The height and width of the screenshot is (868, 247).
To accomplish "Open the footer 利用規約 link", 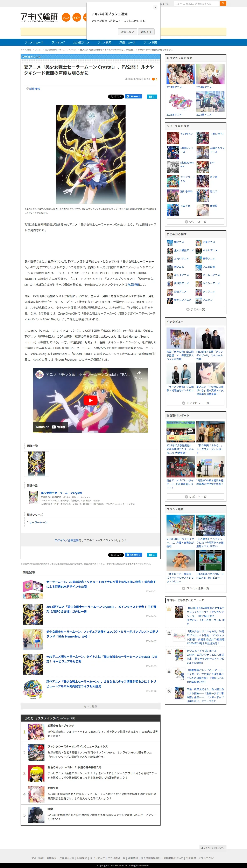I will click(x=82, y=858).
